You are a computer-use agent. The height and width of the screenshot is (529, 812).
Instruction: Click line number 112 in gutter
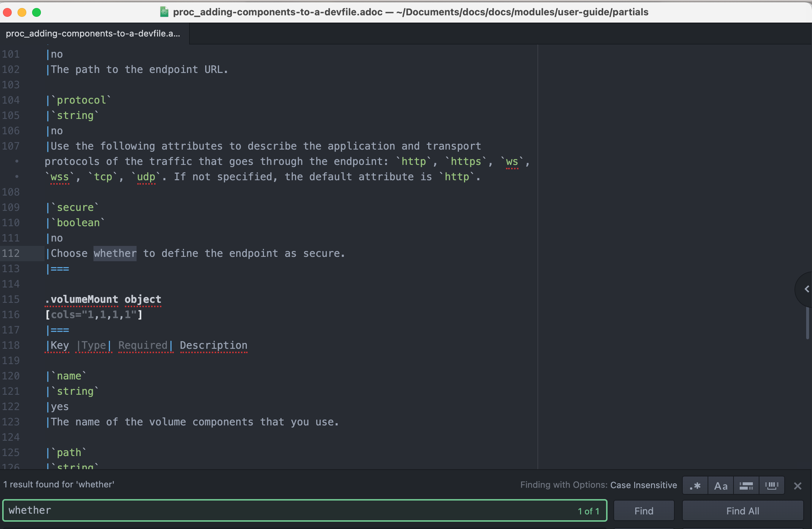pos(11,253)
